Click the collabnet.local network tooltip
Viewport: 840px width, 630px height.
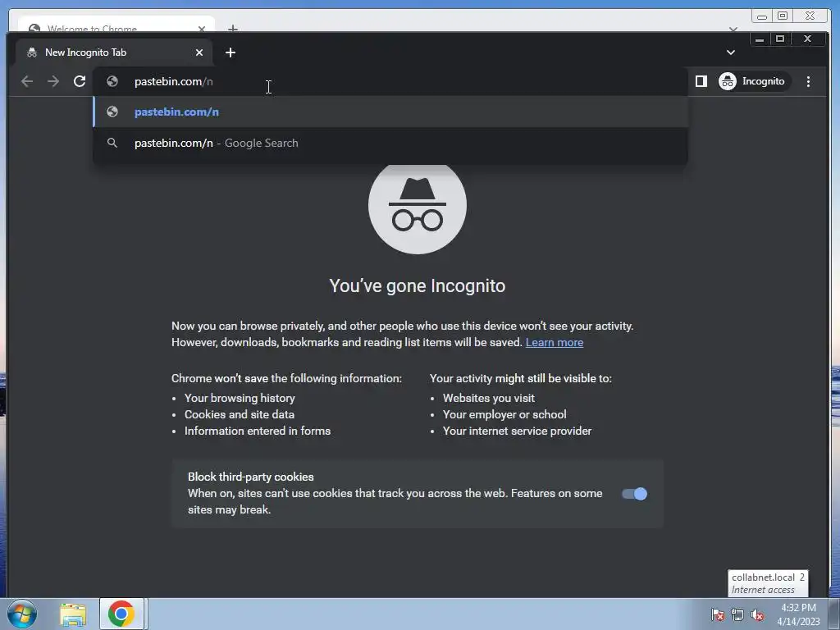768,583
